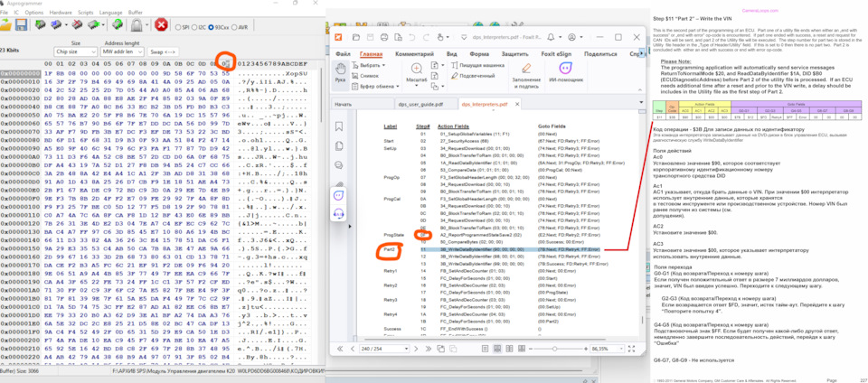Open the Комментарий ribbon tab
Image resolution: width=868 pixels, height=383 pixels.
[414, 54]
